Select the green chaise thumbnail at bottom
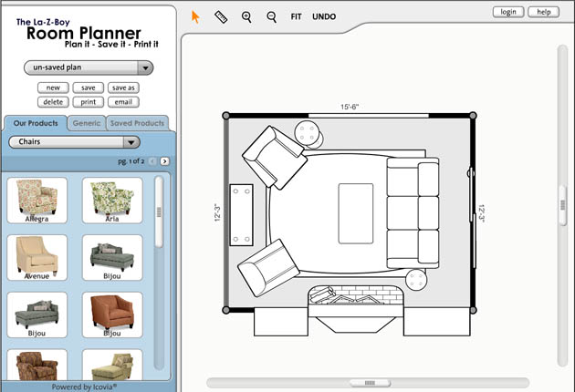Viewport: 575px width, 392px height. point(112,365)
